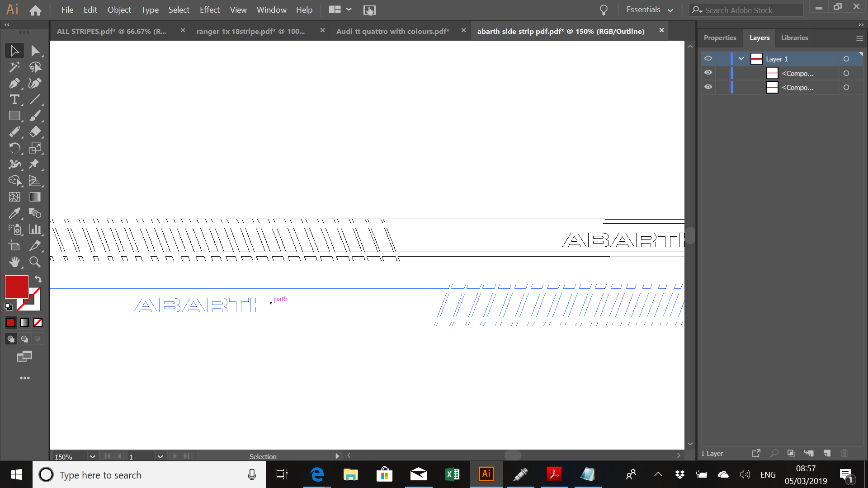Image resolution: width=868 pixels, height=488 pixels.
Task: Swap fill and stroke colors
Action: coord(38,279)
